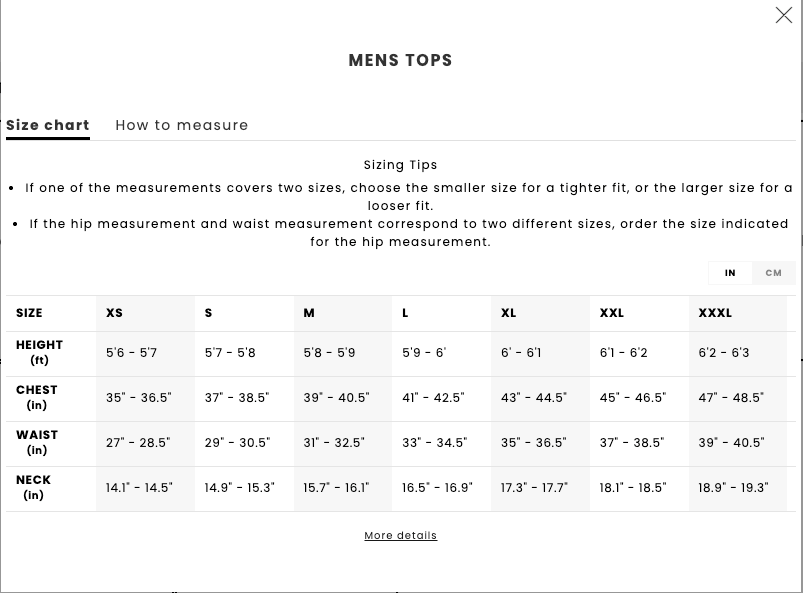The height and width of the screenshot is (593, 803).
Task: Click the WAIST (in) row label
Action: click(x=37, y=442)
